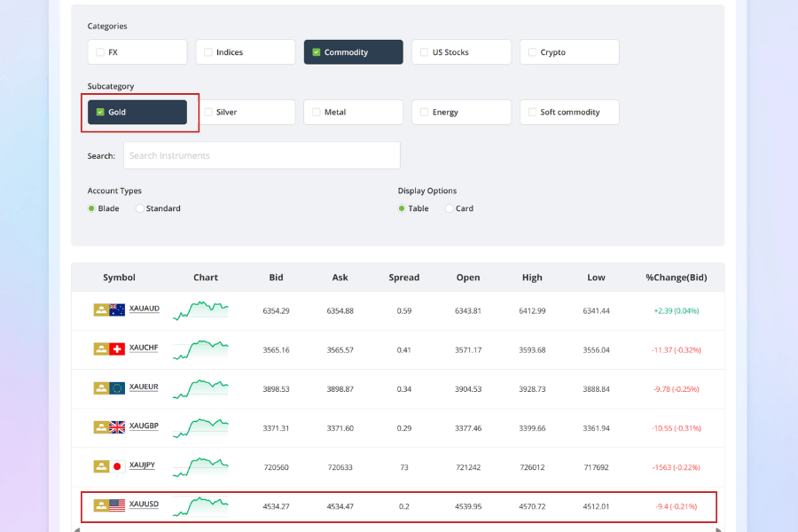Open the XAUGBP mini chart
The height and width of the screenshot is (532, 798).
200,427
